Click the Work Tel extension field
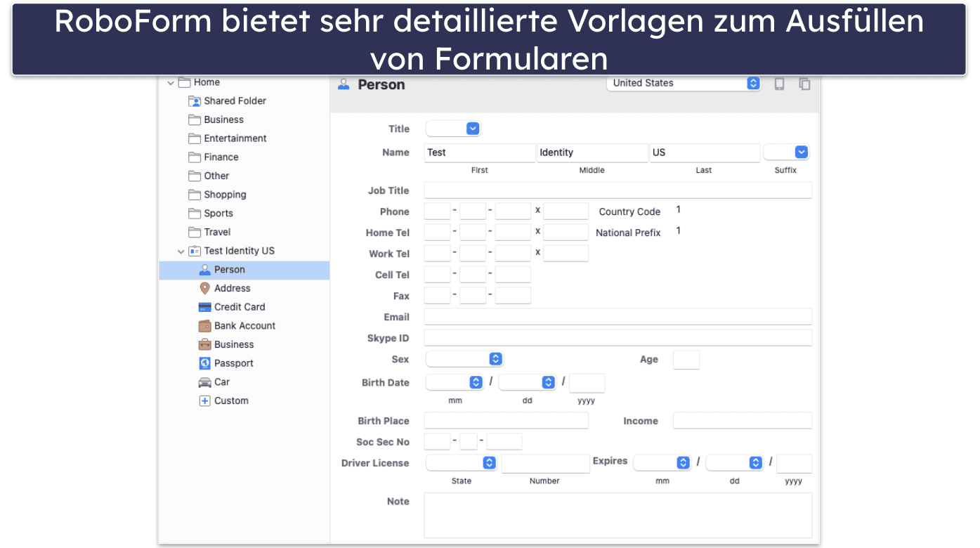 [x=566, y=254]
